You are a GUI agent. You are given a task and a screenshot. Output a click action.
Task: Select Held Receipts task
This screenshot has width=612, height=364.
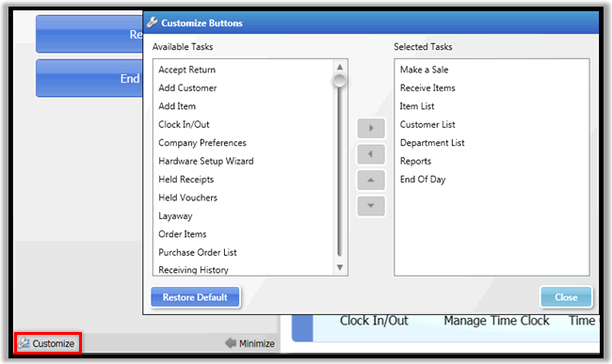tap(185, 180)
